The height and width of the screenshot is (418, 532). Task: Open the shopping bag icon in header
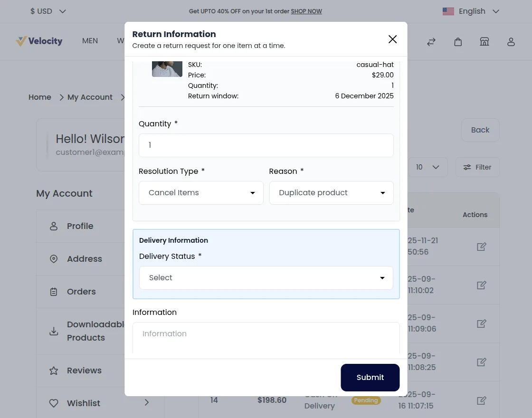tap(457, 42)
